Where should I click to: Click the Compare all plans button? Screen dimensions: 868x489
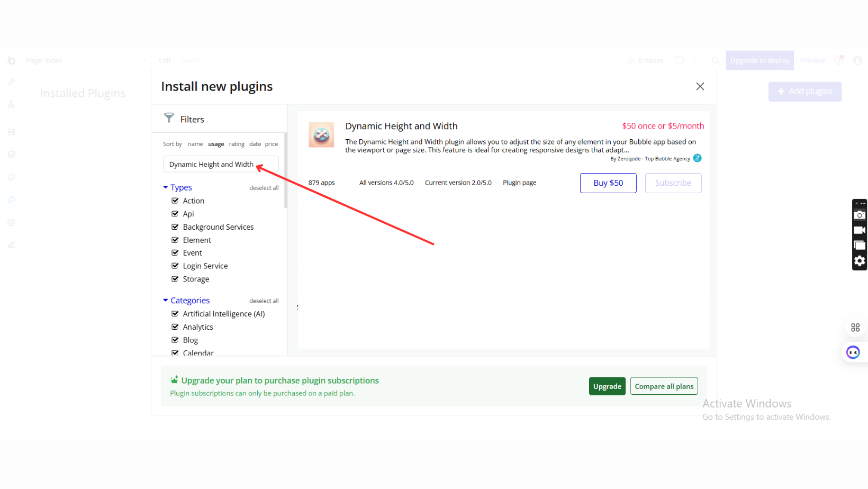click(x=664, y=386)
